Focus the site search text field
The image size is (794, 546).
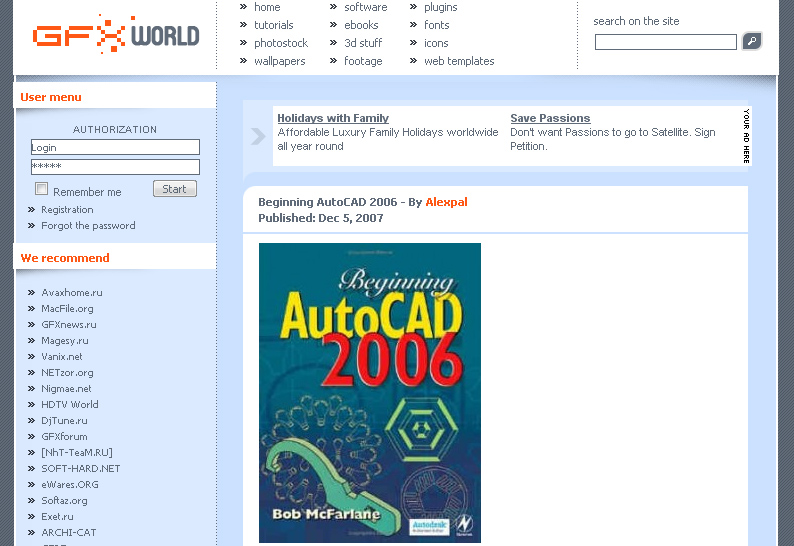tap(665, 42)
